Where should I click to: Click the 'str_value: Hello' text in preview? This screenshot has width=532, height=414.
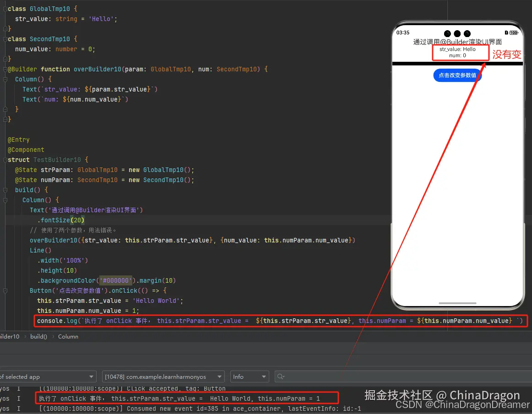pos(457,49)
